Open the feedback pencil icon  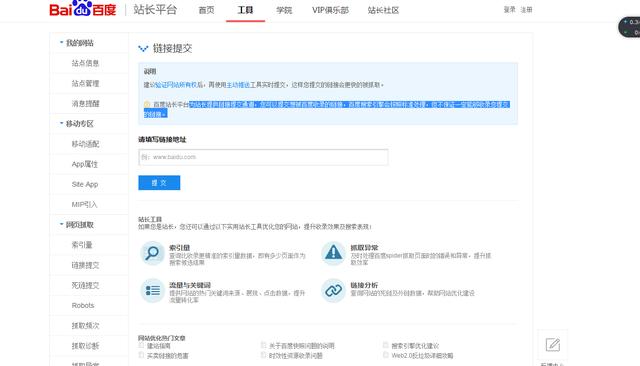553,345
